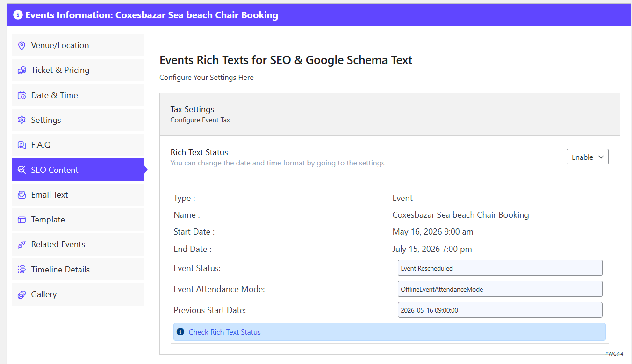This screenshot has width=632, height=364.
Task: Click the Settings gear icon in sidebar
Action: tap(22, 120)
